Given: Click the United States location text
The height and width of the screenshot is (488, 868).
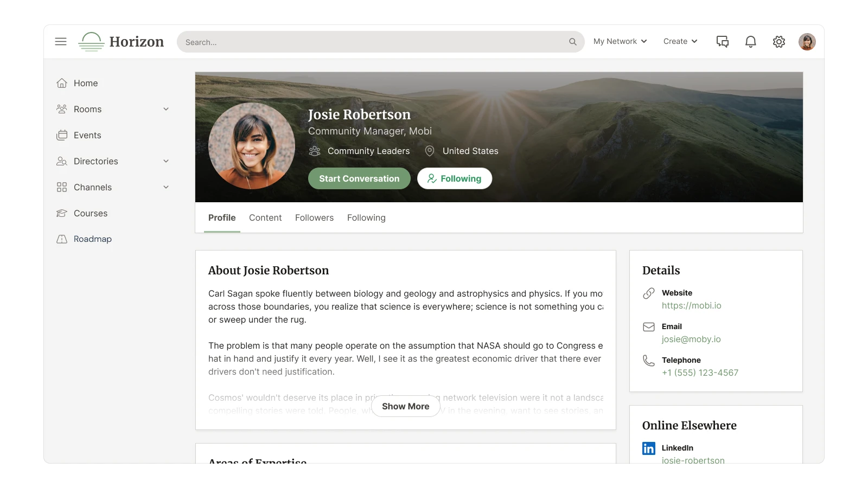Looking at the screenshot, I should click(x=470, y=151).
